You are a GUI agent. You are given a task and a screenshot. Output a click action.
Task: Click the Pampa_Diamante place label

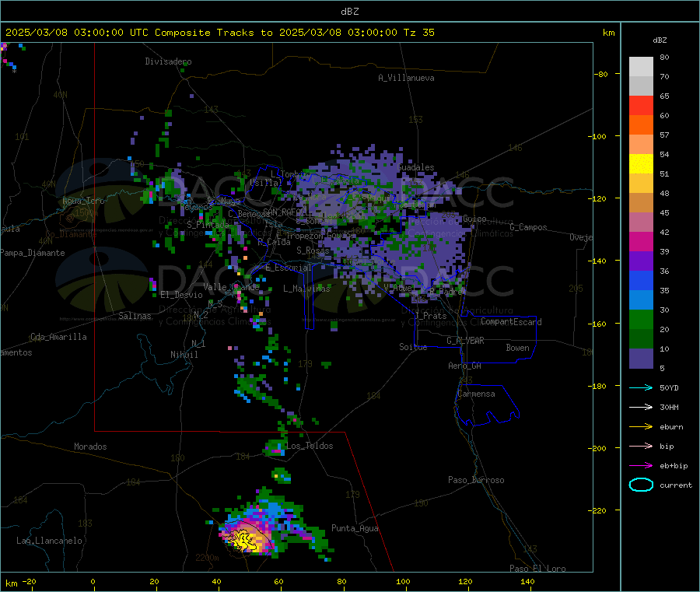coord(32,253)
